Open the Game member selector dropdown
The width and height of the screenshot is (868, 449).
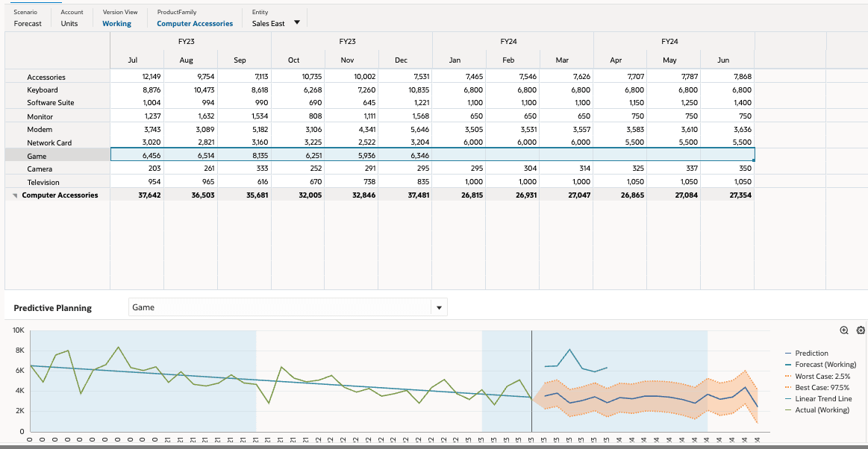point(440,307)
